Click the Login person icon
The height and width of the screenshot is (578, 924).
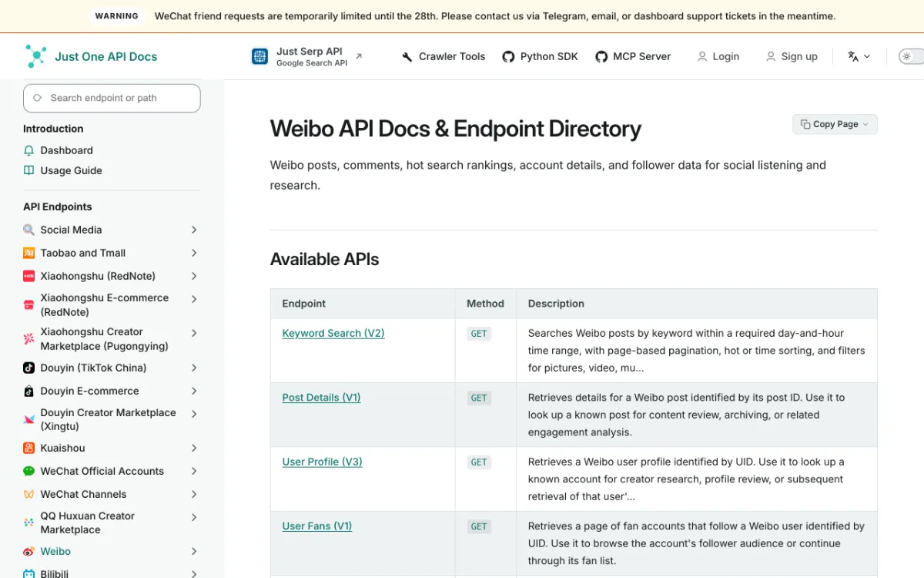702,56
